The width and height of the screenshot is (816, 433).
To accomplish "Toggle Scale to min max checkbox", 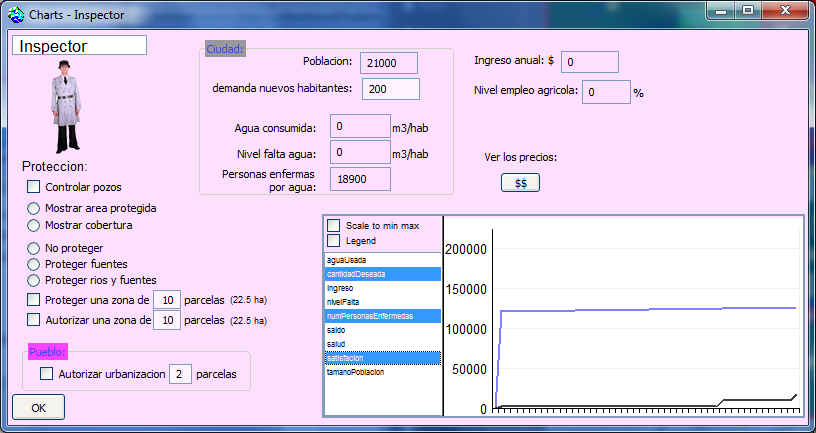I will click(x=334, y=225).
